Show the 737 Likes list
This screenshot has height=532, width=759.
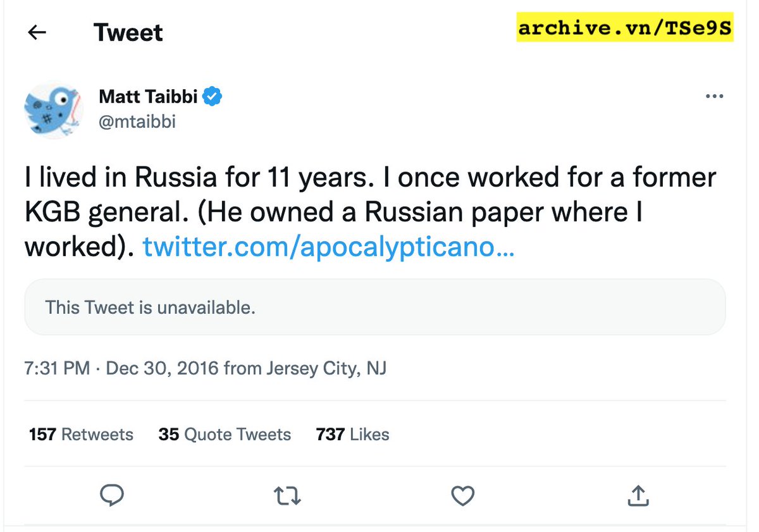tap(352, 435)
